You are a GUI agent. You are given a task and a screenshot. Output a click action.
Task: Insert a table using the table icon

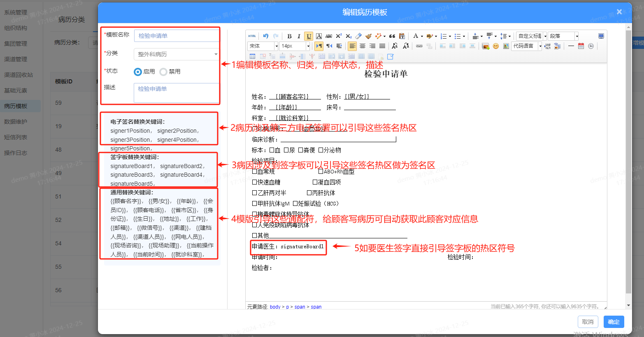253,56
